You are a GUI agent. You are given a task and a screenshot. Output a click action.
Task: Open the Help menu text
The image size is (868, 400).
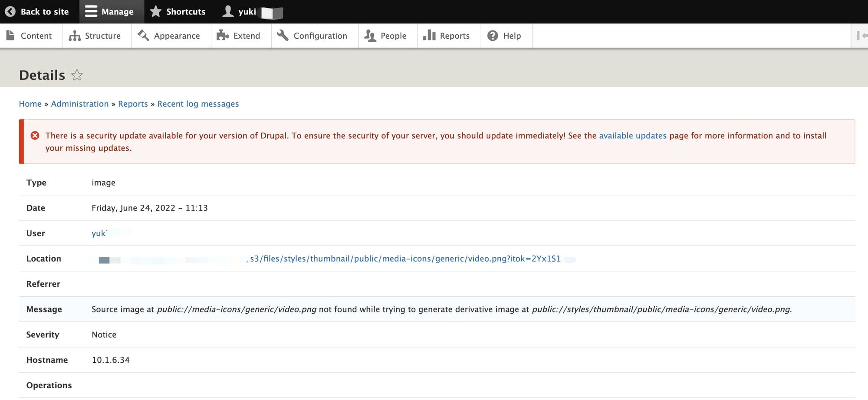click(512, 36)
